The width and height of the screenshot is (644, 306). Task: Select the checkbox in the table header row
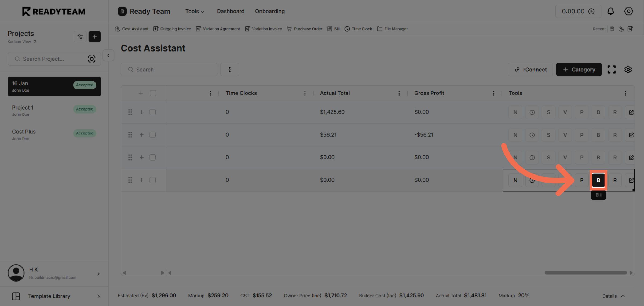pos(153,93)
